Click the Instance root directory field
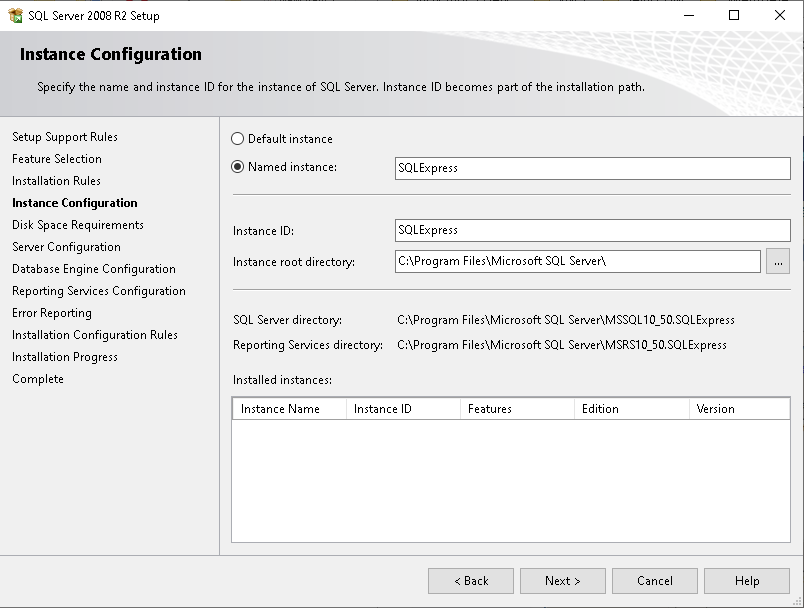Image resolution: width=804 pixels, height=608 pixels. coord(577,261)
